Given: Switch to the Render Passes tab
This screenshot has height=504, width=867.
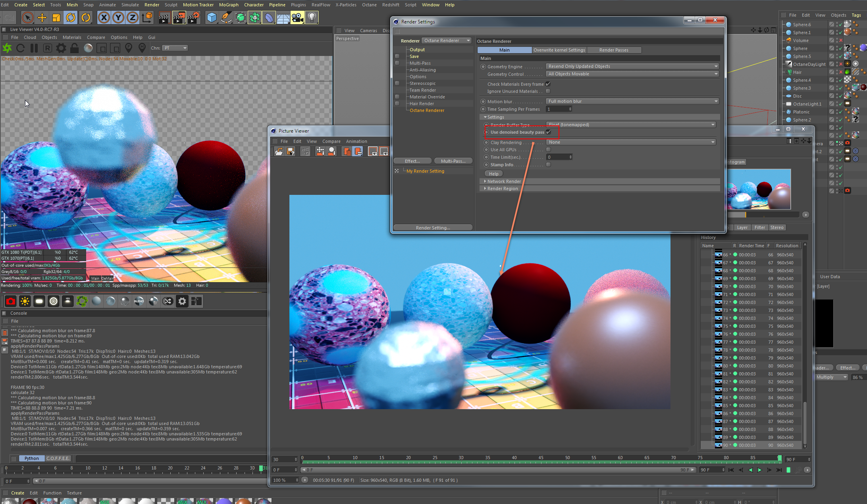Looking at the screenshot, I should pyautogui.click(x=613, y=50).
